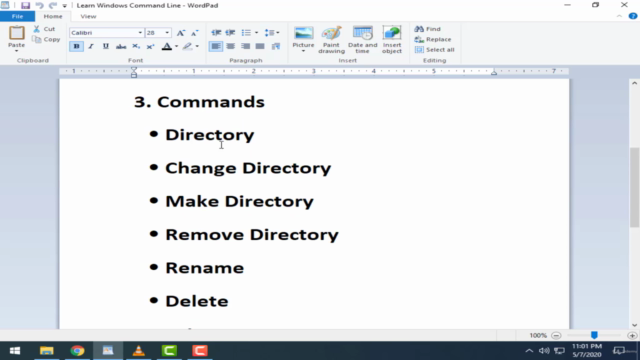Collapse the ribbon with the chevron
This screenshot has width=640, height=360.
coord(619,16)
